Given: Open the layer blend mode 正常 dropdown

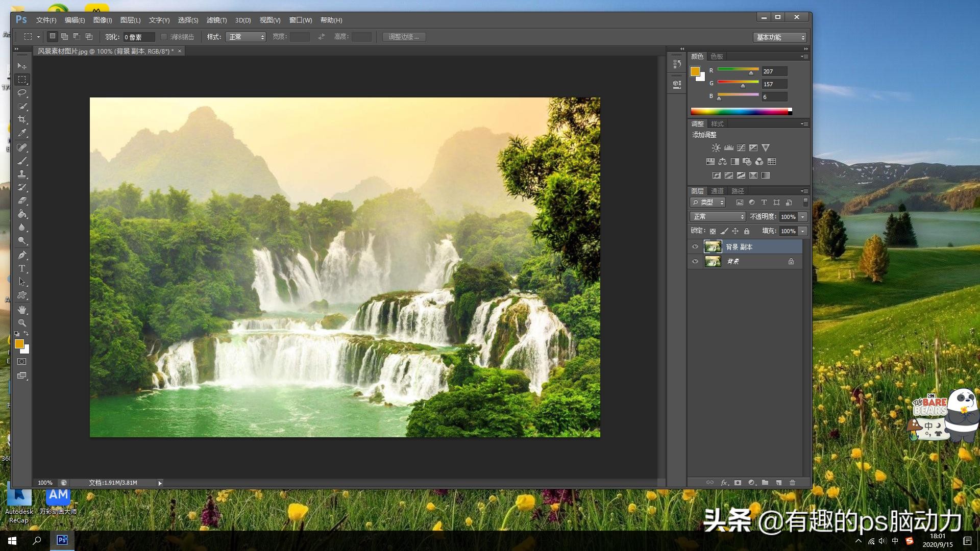Looking at the screenshot, I should click(718, 217).
